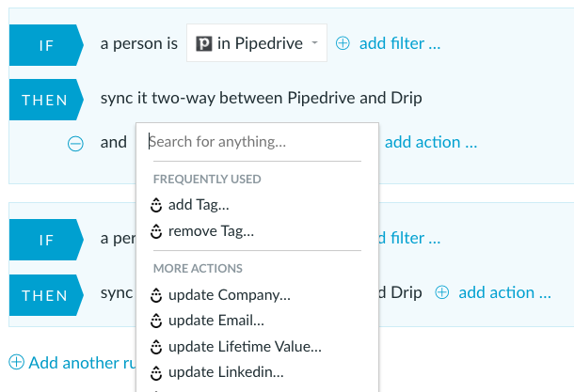Screen dimensions: 574x392
Task: Remove the extra action with minus icon
Action: click(75, 143)
